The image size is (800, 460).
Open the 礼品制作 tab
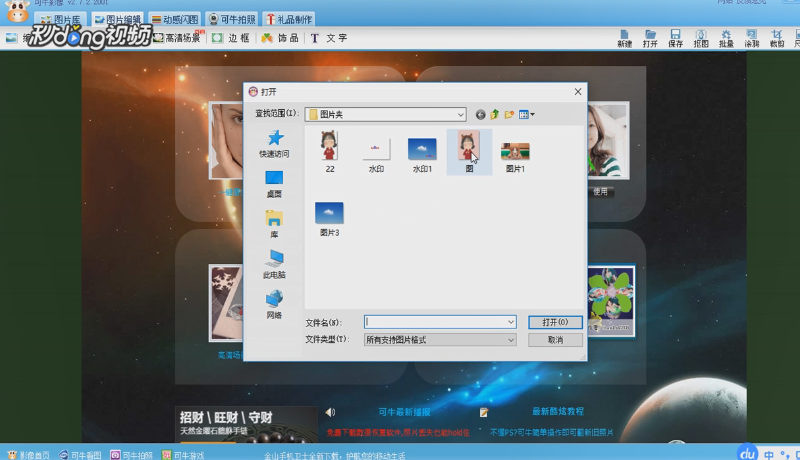pyautogui.click(x=289, y=19)
